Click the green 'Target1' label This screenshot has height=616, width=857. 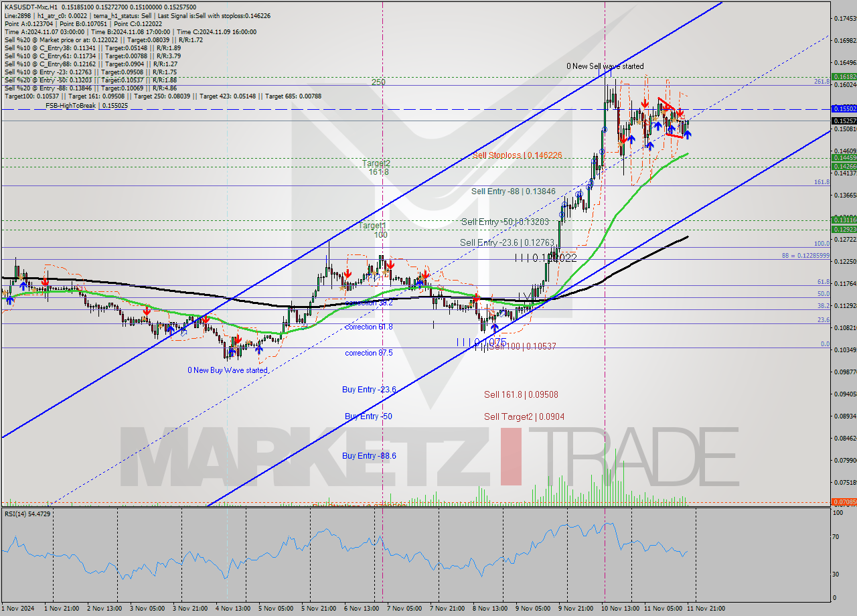click(x=372, y=226)
